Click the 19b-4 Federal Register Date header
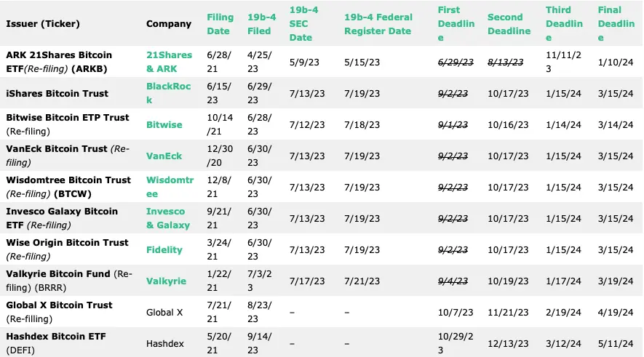The width and height of the screenshot is (644, 357). click(x=378, y=24)
